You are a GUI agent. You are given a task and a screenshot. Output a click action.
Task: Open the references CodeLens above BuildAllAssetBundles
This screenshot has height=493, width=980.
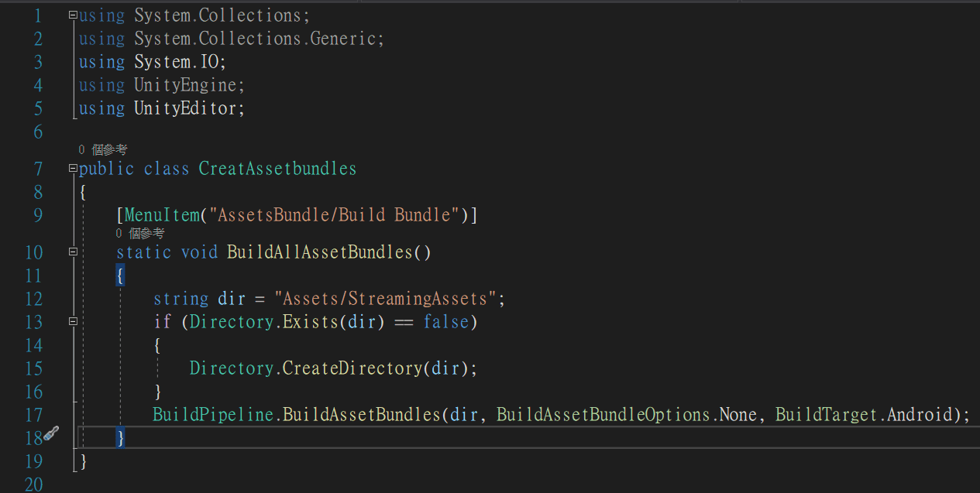pyautogui.click(x=140, y=233)
